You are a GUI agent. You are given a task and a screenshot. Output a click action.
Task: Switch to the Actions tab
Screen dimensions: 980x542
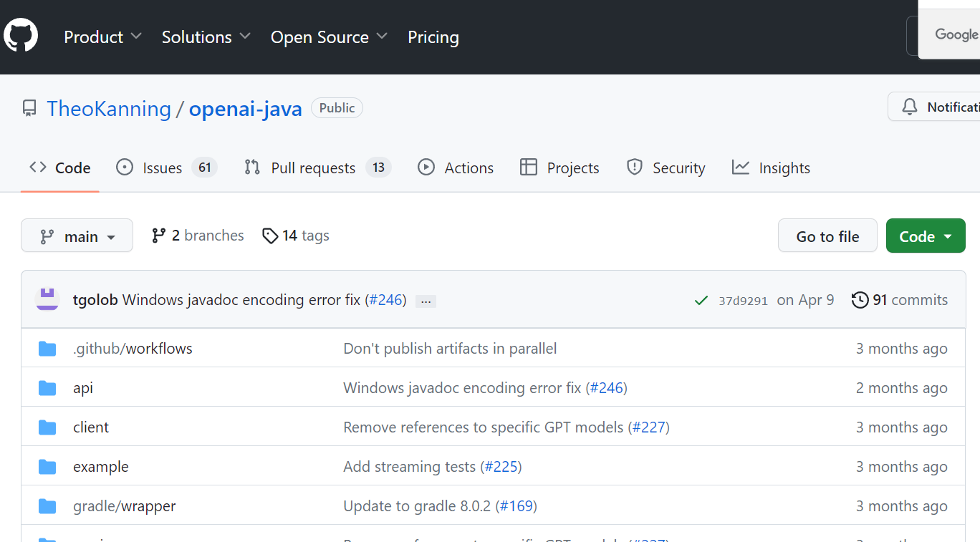tap(456, 168)
